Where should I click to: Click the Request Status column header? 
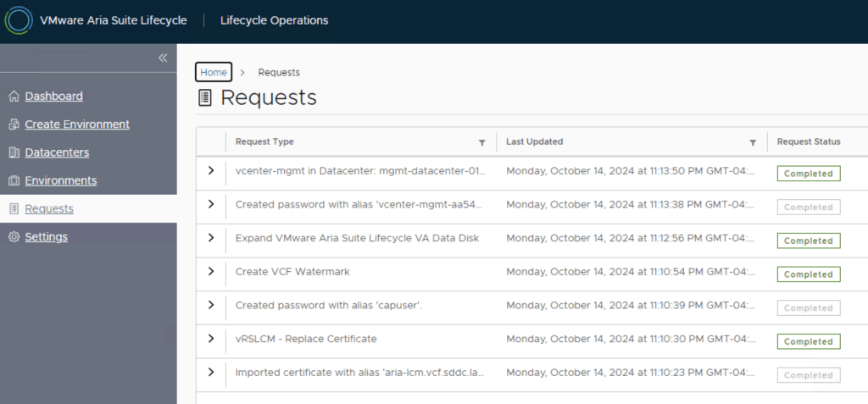[809, 141]
